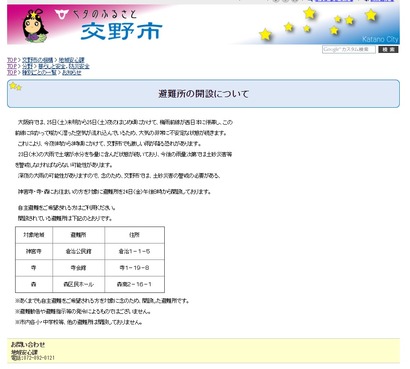Click the 住所 table header cell
Screen dimensions: 410x369
(x=135, y=235)
